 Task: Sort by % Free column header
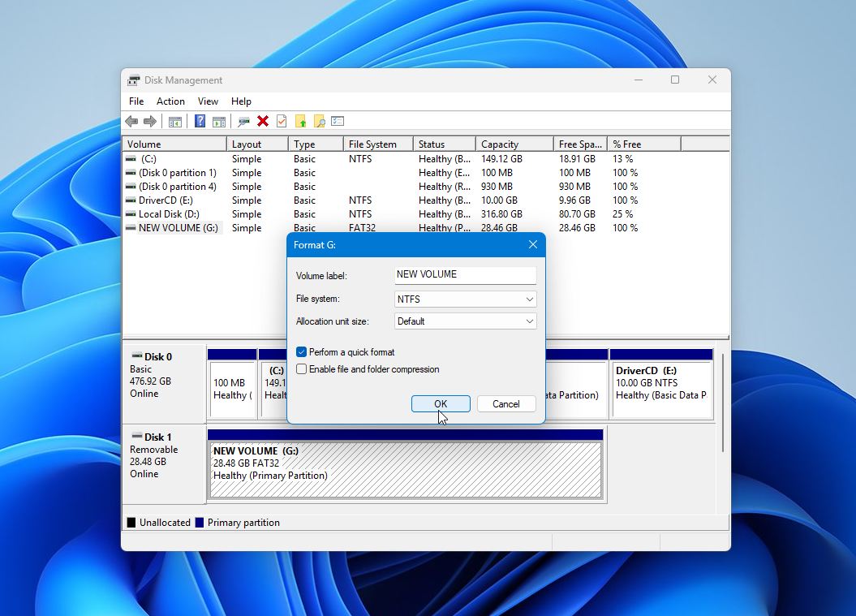(x=644, y=144)
